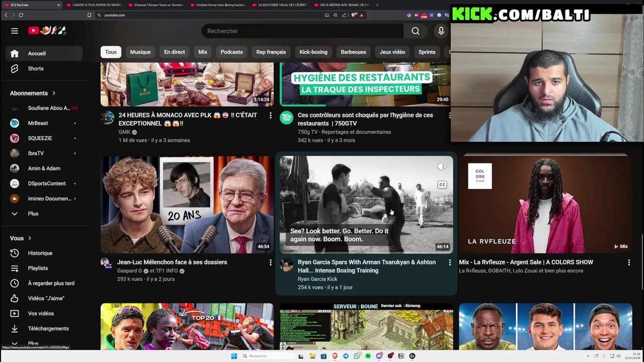Viewport: 644px width, 362px height.
Task: Open the Mélenchon 20 ANS thumbnail
Action: 187,205
